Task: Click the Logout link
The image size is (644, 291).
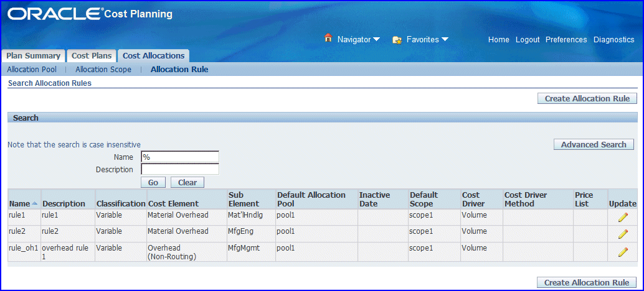Action: coord(528,40)
